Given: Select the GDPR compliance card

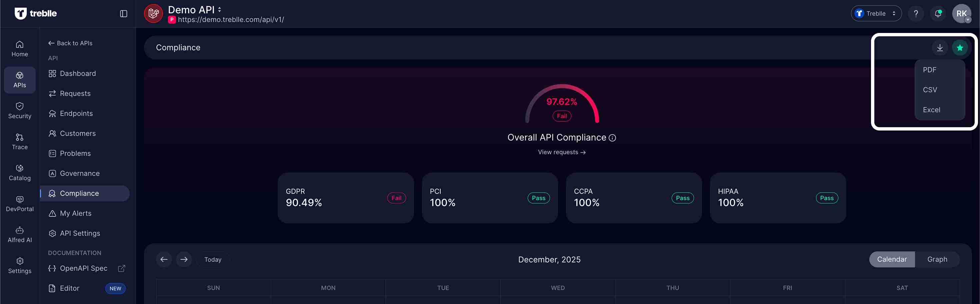Looking at the screenshot, I should click(x=345, y=197).
